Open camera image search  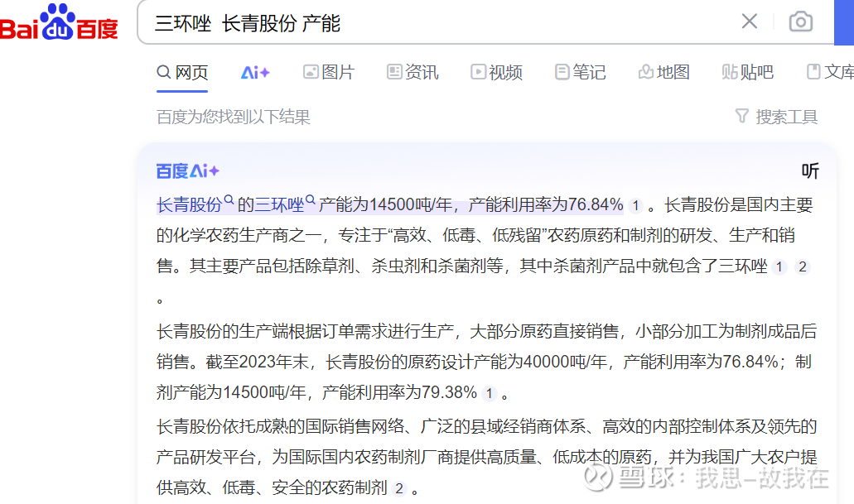pos(801,22)
